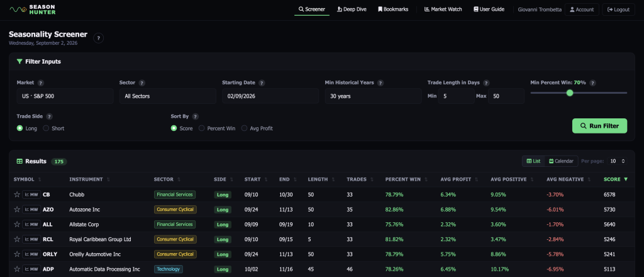This screenshot has width=644, height=277.
Task: Bookmark ALL with the star icon
Action: tap(17, 224)
